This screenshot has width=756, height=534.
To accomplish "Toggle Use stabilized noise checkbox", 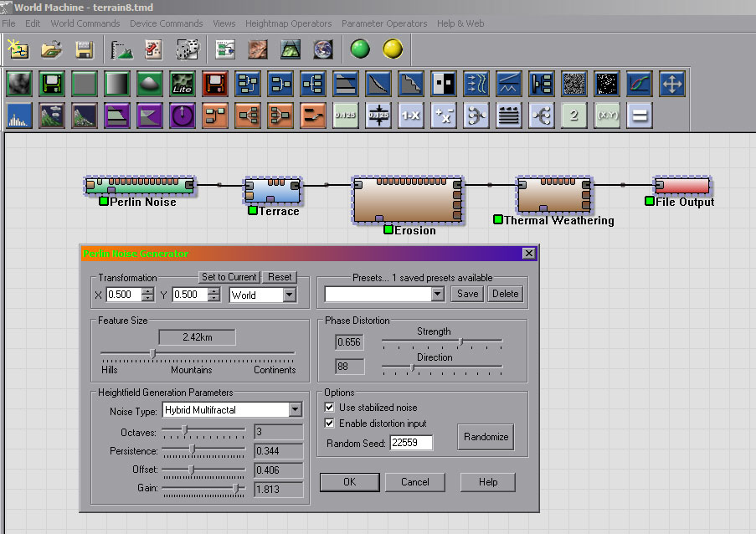I will 330,408.
